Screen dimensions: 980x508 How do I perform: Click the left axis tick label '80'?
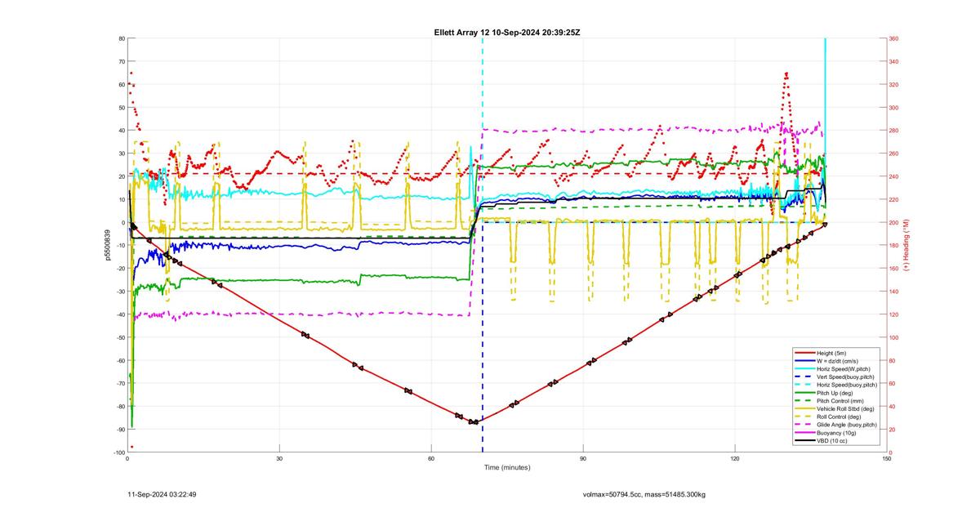pos(121,38)
